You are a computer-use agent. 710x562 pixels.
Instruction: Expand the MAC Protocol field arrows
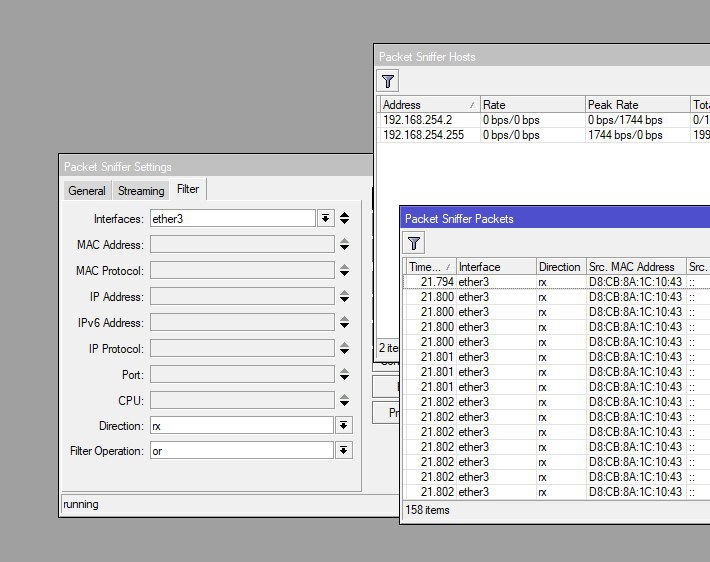point(345,270)
